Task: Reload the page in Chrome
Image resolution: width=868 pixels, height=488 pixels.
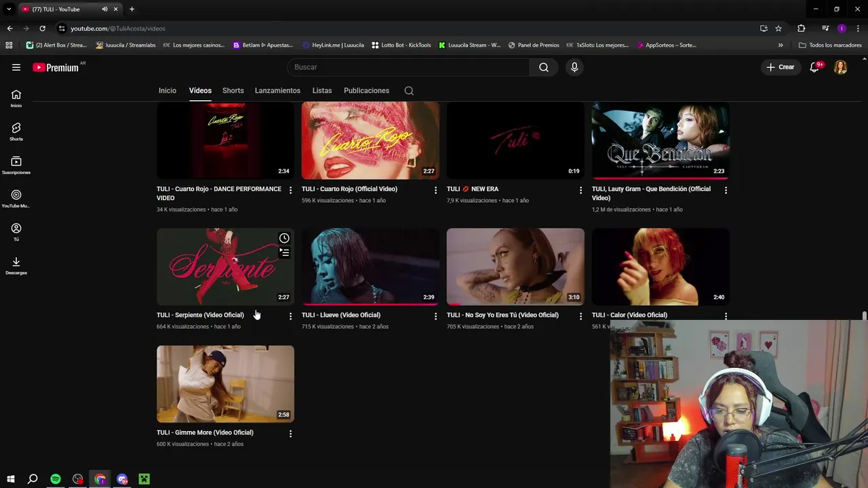Action: click(42, 28)
